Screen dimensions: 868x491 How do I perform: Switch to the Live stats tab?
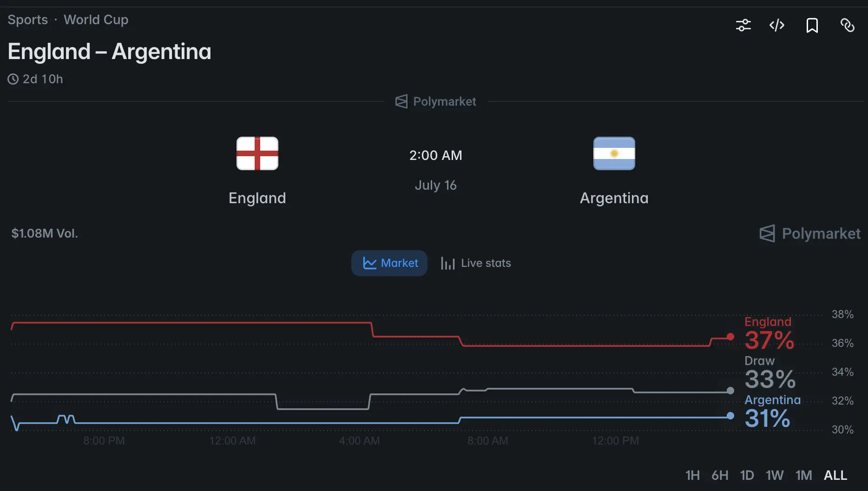click(476, 263)
